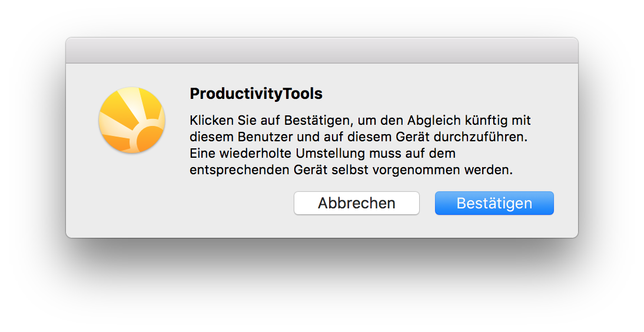
Task: Confirm the sync with the Bestätigen button
Action: [494, 203]
